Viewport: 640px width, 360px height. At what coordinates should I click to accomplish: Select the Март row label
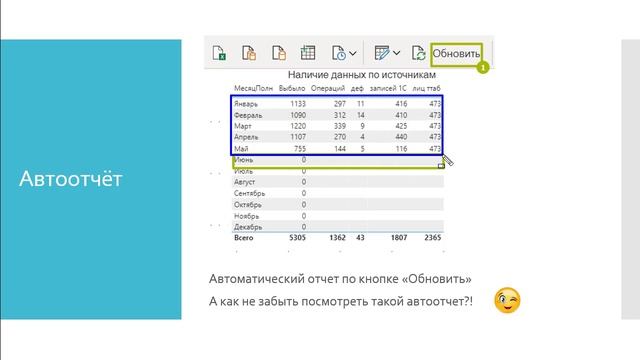(x=242, y=126)
